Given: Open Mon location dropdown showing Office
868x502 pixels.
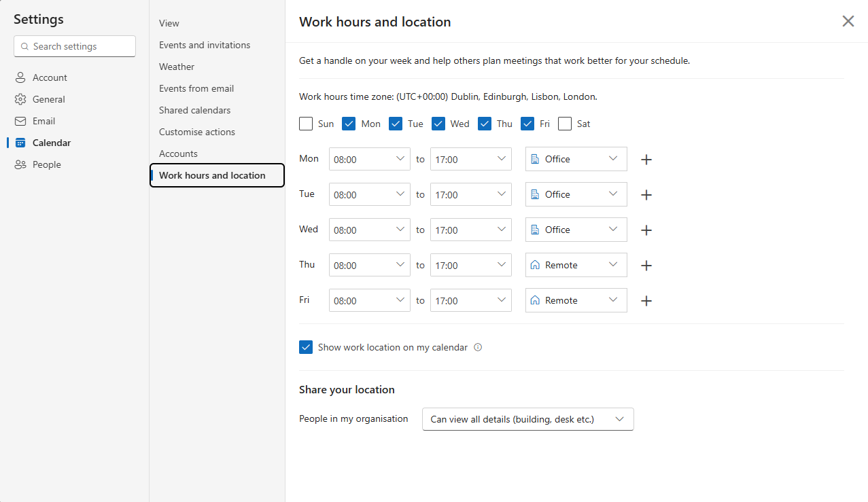Looking at the screenshot, I should pos(576,159).
